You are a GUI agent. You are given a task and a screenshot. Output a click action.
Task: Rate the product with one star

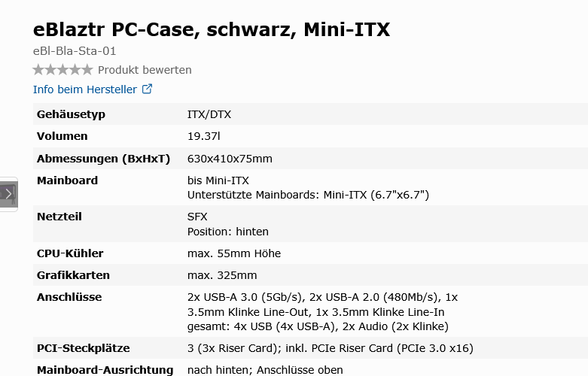(38, 70)
